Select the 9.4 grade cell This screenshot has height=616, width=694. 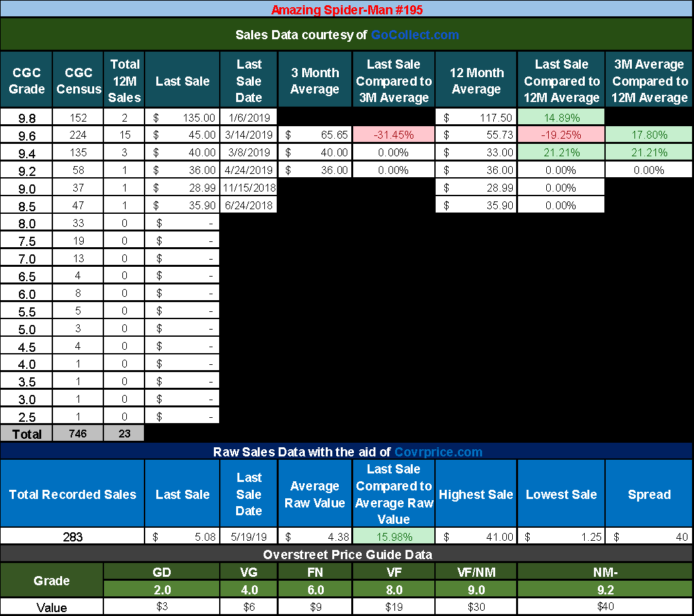[x=26, y=152]
